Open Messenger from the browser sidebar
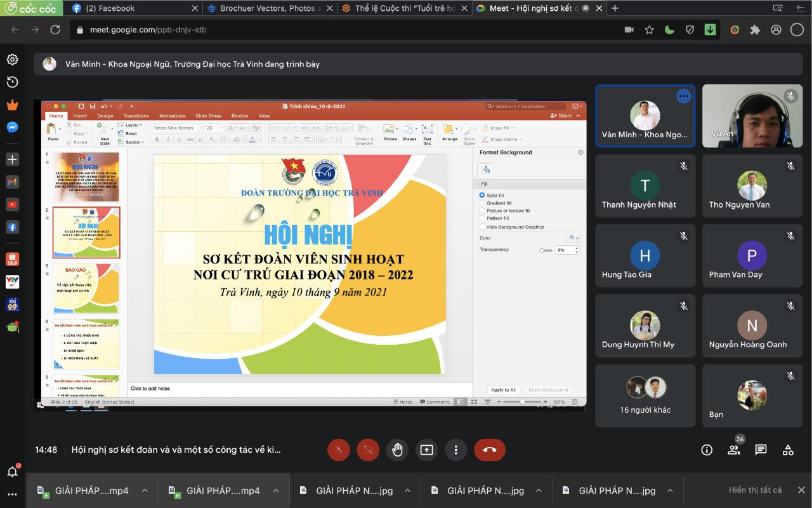Image resolution: width=812 pixels, height=508 pixels. tap(12, 127)
